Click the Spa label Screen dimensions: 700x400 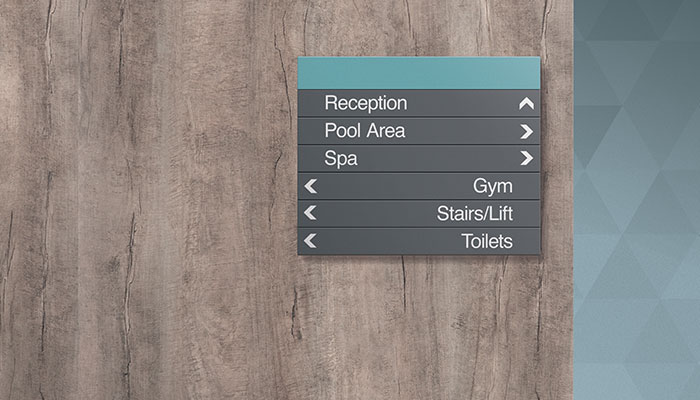click(x=341, y=159)
